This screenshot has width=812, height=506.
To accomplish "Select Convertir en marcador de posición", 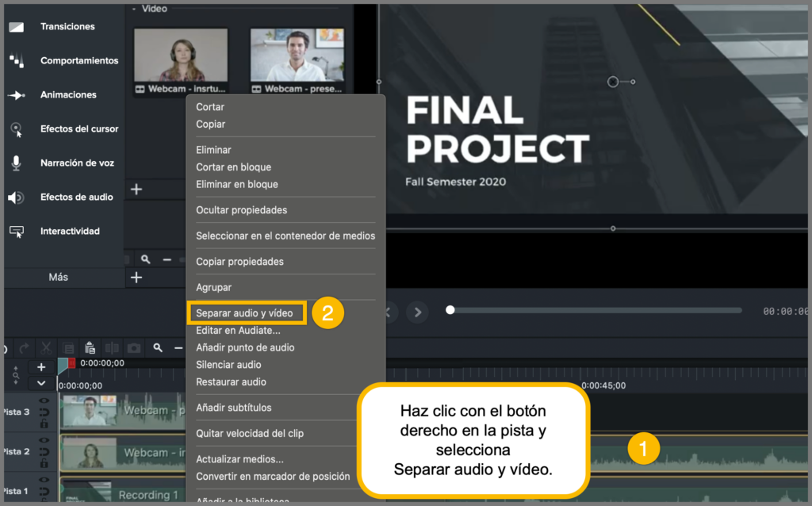I will (x=273, y=477).
